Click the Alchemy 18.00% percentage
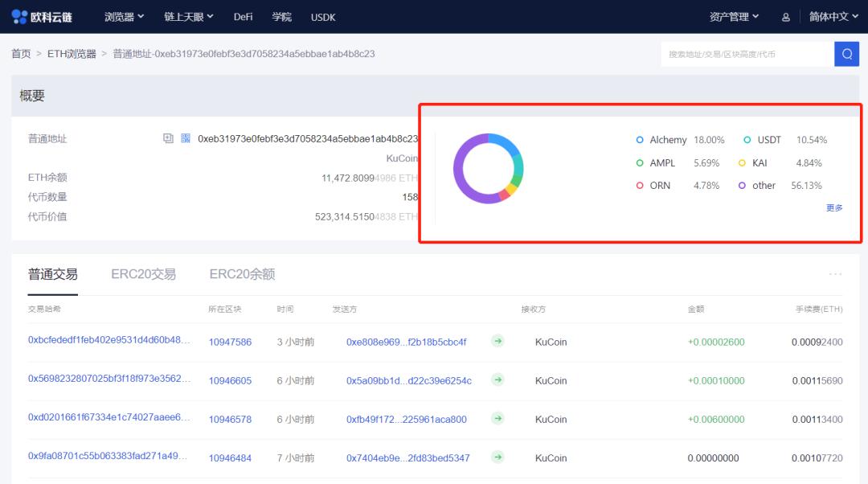The width and height of the screenshot is (868, 484). pyautogui.click(x=709, y=140)
